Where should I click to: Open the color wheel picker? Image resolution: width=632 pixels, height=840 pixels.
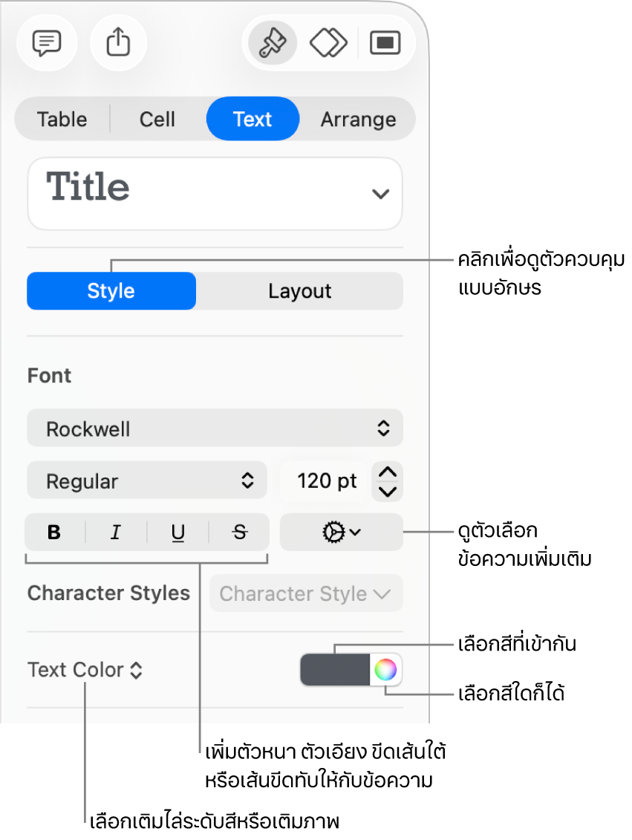385,670
